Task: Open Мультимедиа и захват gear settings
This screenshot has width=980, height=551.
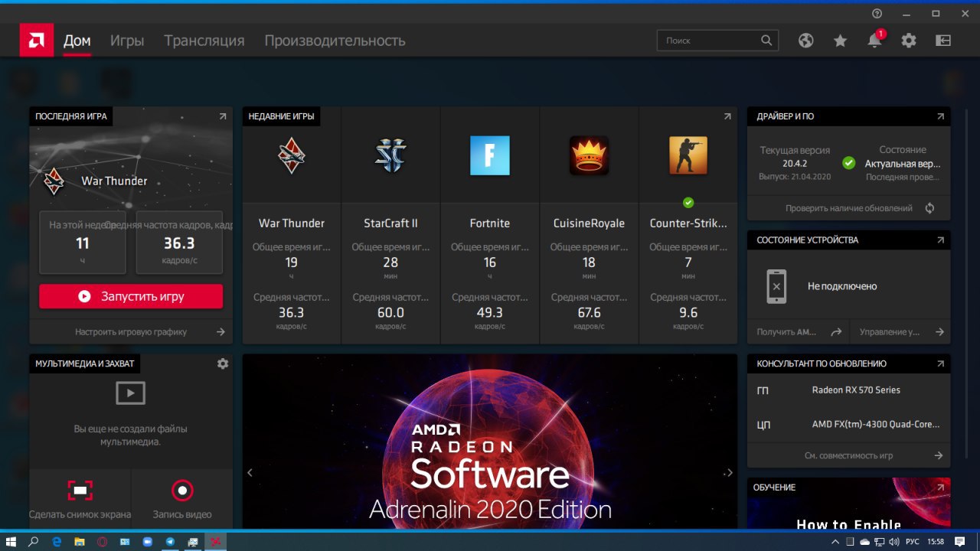Action: click(223, 364)
